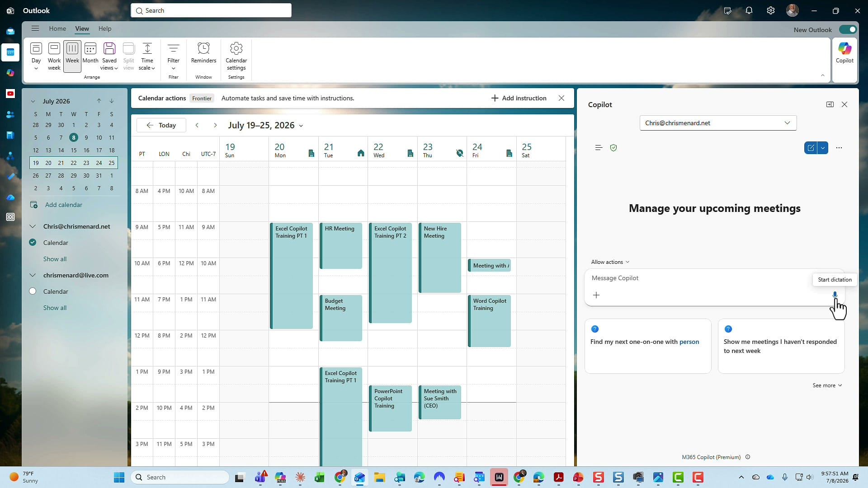Screen dimensions: 868x488
Task: Click Add instruction
Action: [519, 98]
